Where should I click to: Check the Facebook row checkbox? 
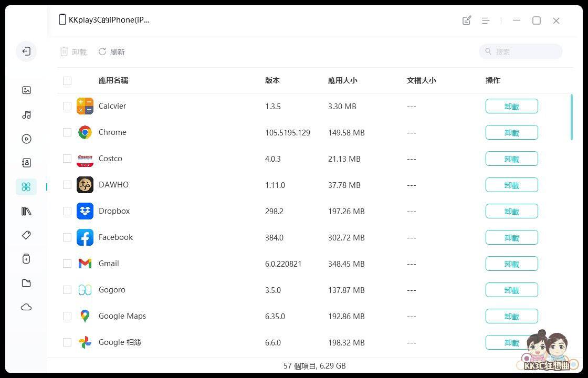tap(67, 237)
